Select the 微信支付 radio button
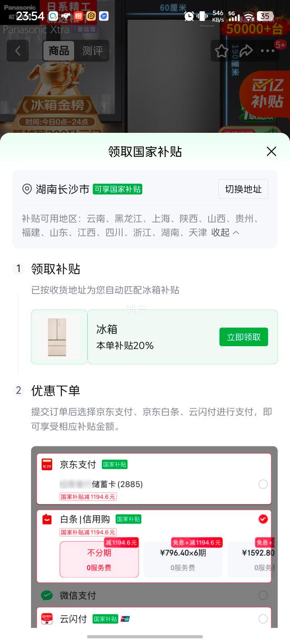Screen dimensions: 290x644 (263, 595)
